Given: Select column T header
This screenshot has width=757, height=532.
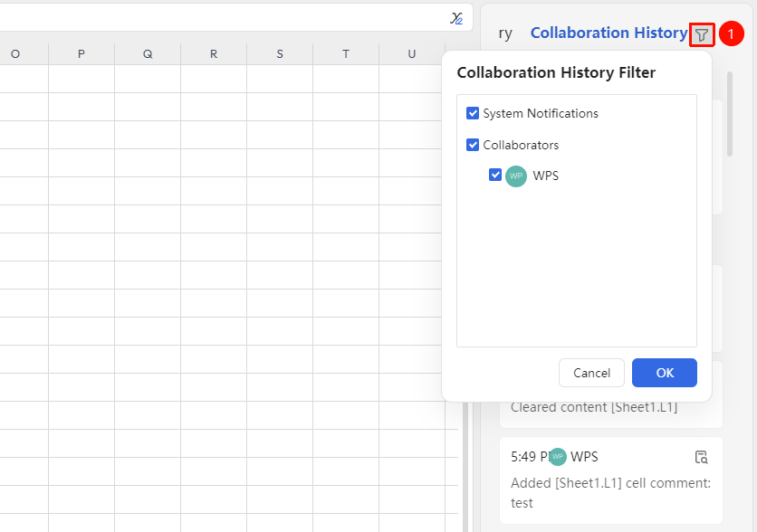Looking at the screenshot, I should [x=346, y=54].
